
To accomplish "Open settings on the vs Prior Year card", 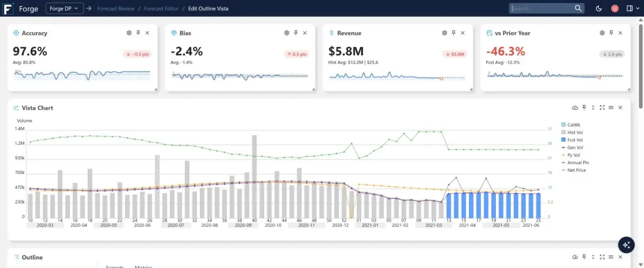I will tap(602, 33).
